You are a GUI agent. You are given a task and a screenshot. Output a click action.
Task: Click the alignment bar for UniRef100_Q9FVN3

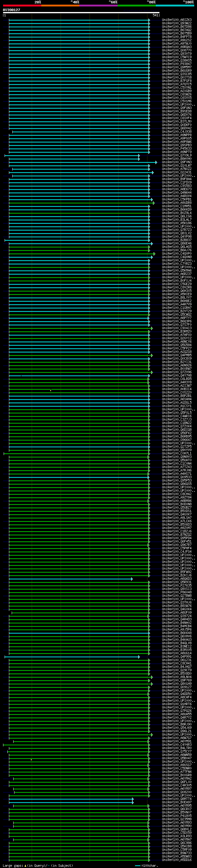click(x=83, y=162)
